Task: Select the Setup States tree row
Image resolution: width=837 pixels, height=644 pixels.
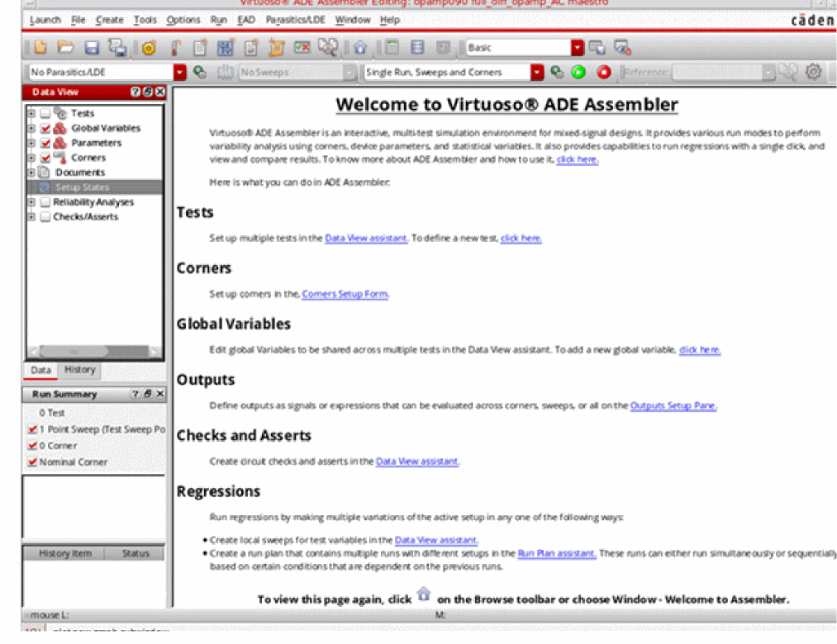Action: tap(95, 187)
